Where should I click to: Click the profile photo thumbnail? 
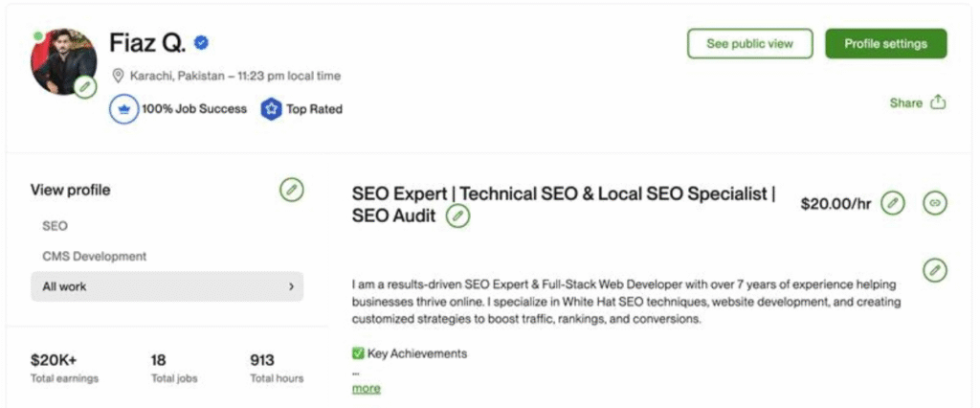(62, 59)
